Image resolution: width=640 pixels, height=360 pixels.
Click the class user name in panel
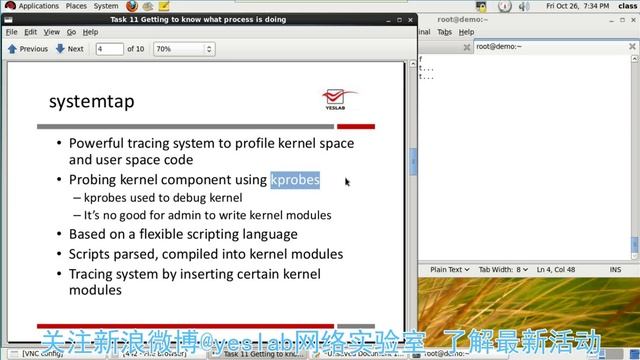point(628,6)
